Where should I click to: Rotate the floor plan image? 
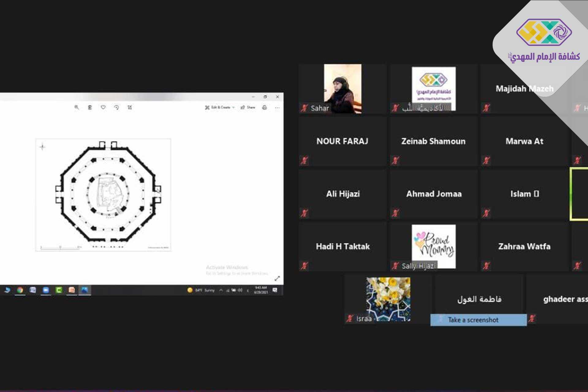116,107
